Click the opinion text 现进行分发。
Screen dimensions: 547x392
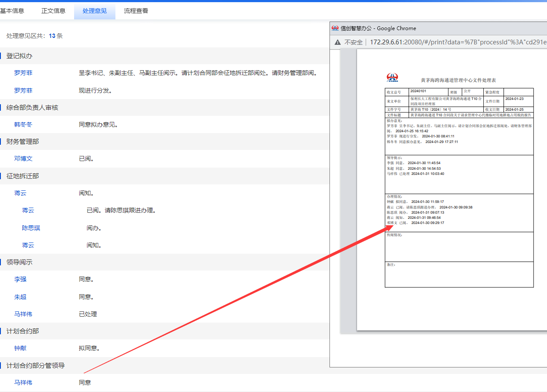pyautogui.click(x=95, y=90)
